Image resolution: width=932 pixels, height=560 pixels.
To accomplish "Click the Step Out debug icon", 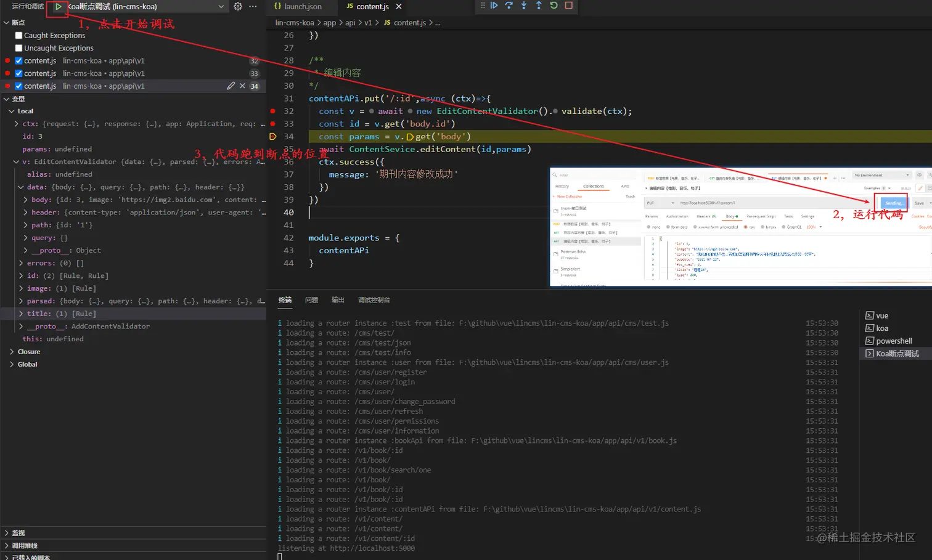I will [x=539, y=6].
